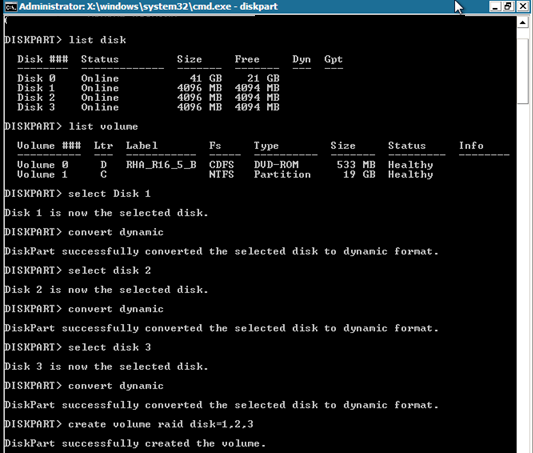
Task: Click the 'Fs' column header
Action: pyautogui.click(x=215, y=145)
